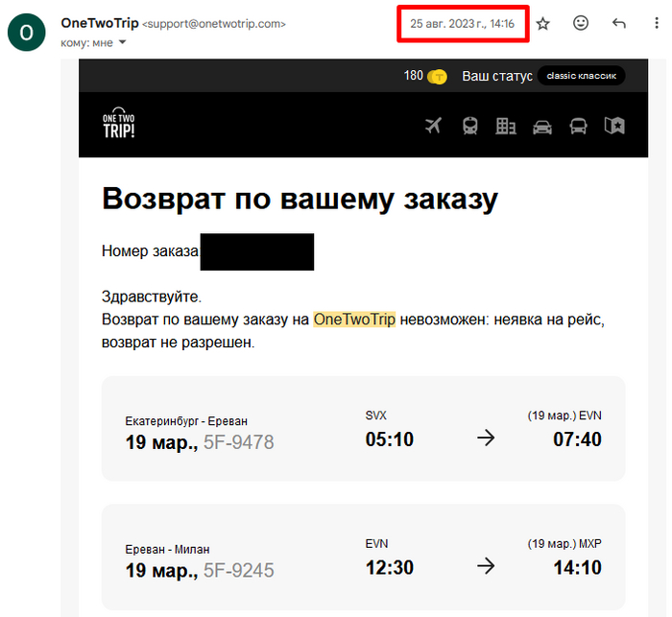Expand recipient details next to 'кому: мне'
This screenshot has height=617, width=672.
pyautogui.click(x=123, y=41)
